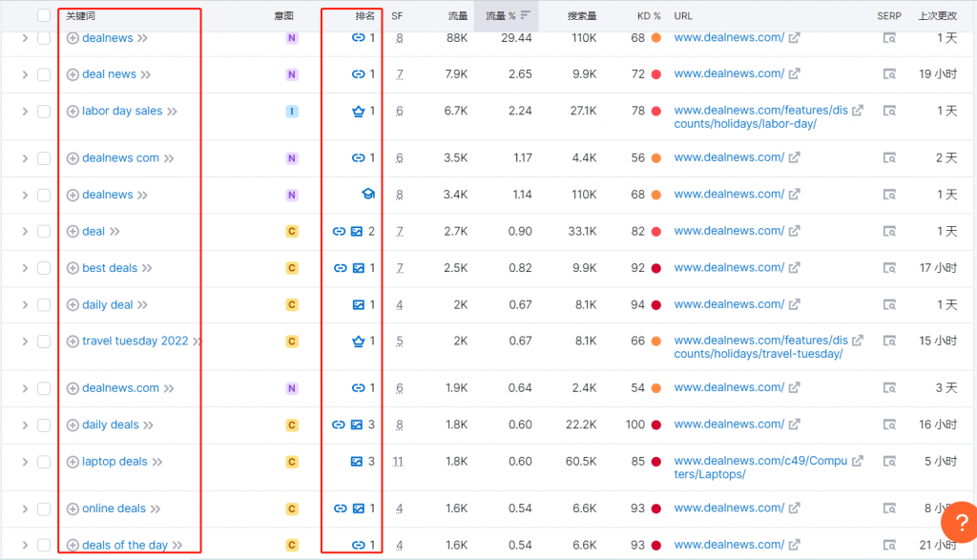
Task: Add "laptop deals" using its plus icon
Action: pos(73,462)
